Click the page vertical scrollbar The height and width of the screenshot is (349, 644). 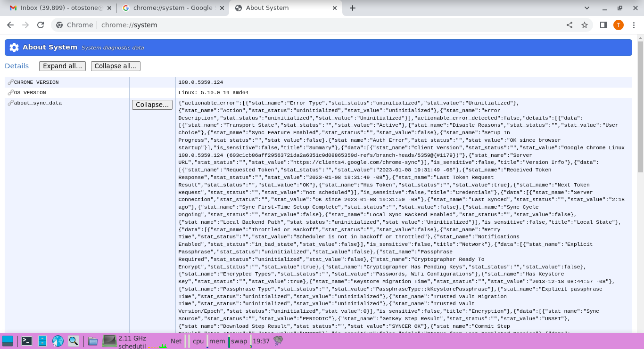pyautogui.click(x=640, y=106)
